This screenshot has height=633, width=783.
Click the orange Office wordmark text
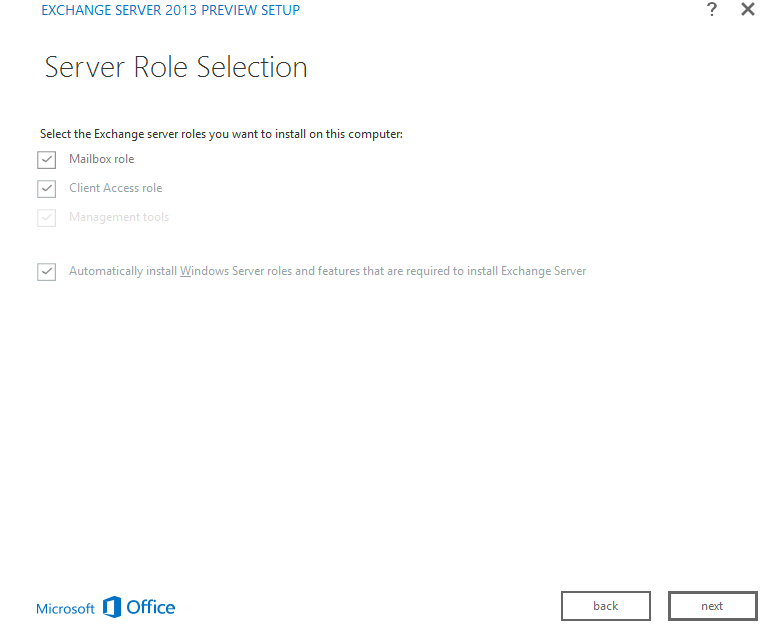coord(151,607)
